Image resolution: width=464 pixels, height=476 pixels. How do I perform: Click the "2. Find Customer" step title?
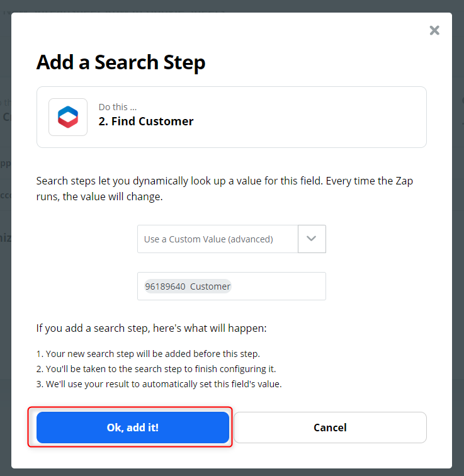pyautogui.click(x=146, y=122)
